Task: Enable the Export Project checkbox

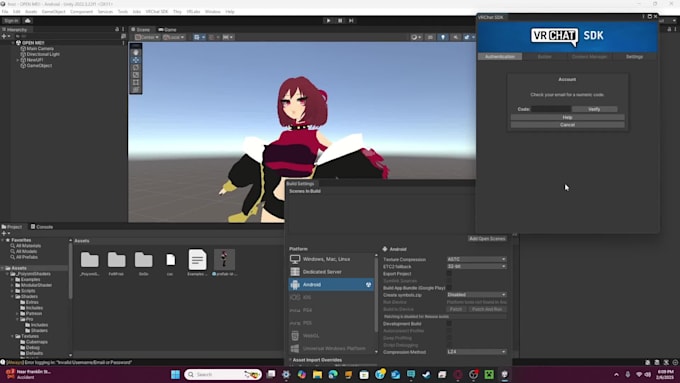Action: click(449, 274)
